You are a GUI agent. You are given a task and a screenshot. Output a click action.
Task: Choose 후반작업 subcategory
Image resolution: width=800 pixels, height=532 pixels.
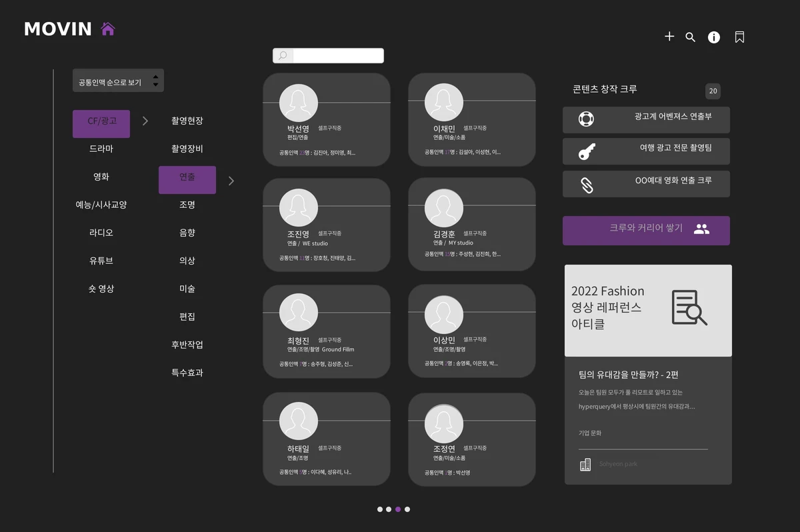tap(187, 345)
